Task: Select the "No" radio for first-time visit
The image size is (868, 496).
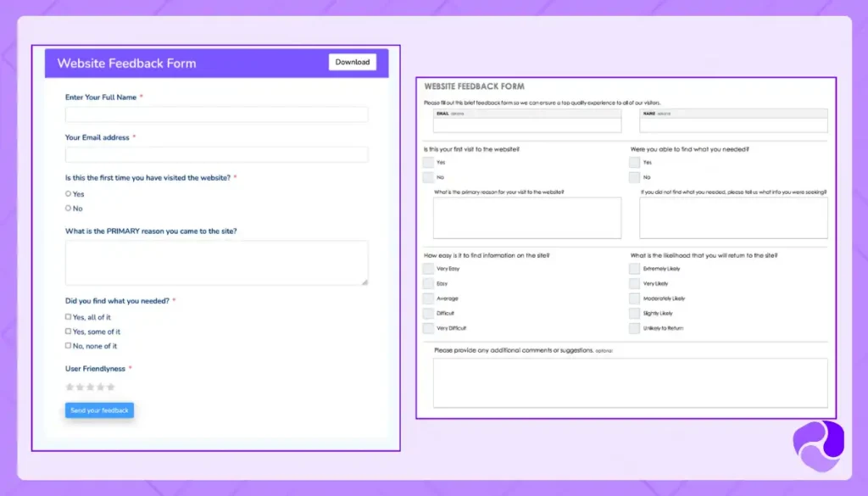Action: (69, 208)
